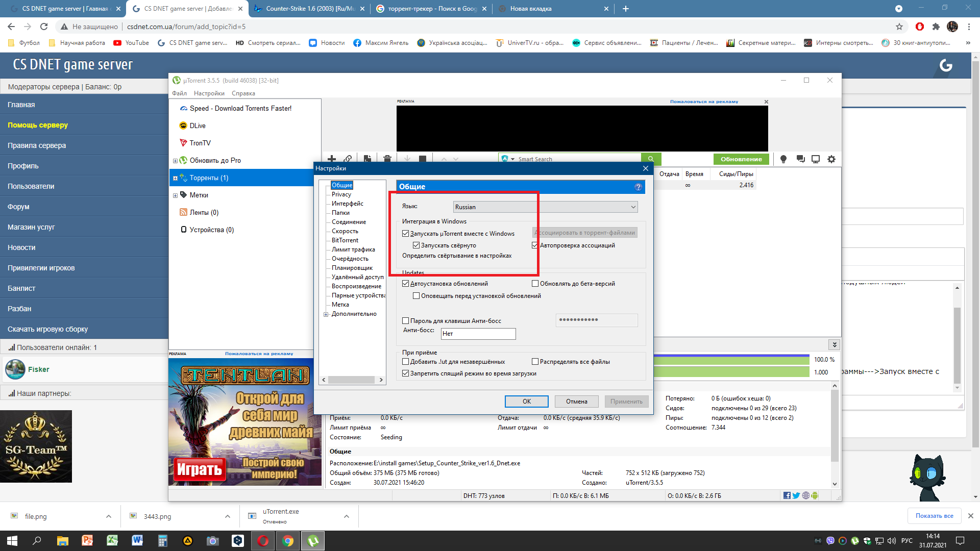Click the globe icon in uTorrent status bar
Screen dimensions: 980x551
[805, 495]
